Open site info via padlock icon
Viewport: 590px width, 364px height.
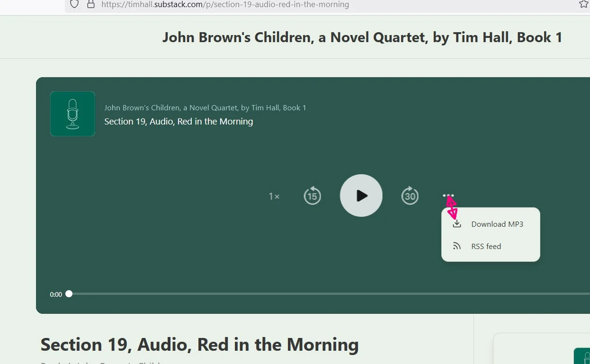[x=91, y=4]
